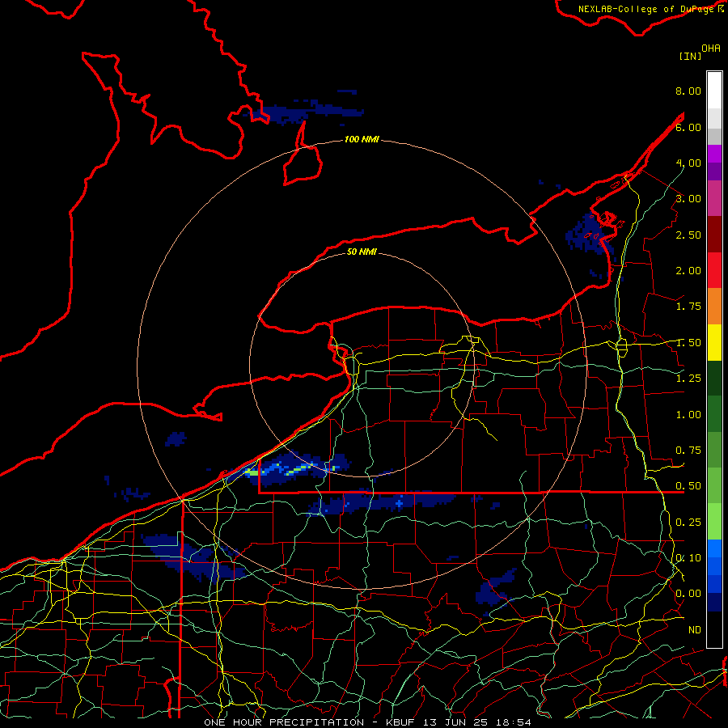Select the dark red legend swatch near 2.50
728x728 pixels.
click(x=714, y=235)
